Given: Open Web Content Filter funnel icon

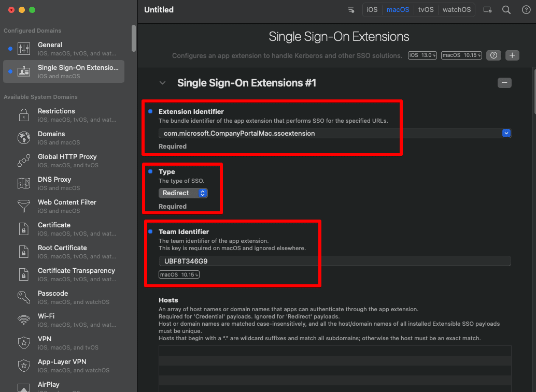Looking at the screenshot, I should 24,206.
